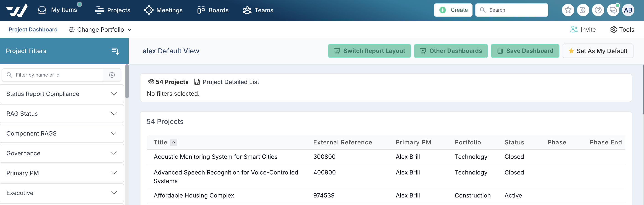The width and height of the screenshot is (644, 205).
Task: Open favorites star icon in header
Action: (x=568, y=10)
